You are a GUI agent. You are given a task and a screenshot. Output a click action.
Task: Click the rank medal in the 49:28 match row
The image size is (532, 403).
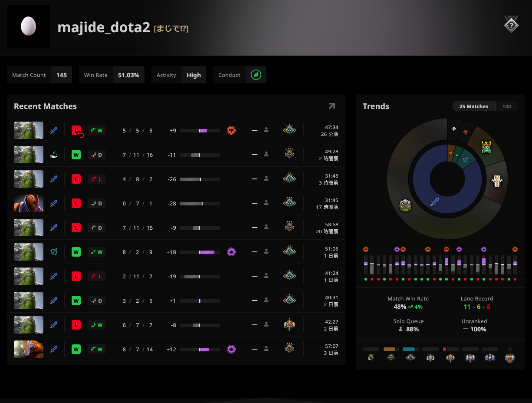289,154
